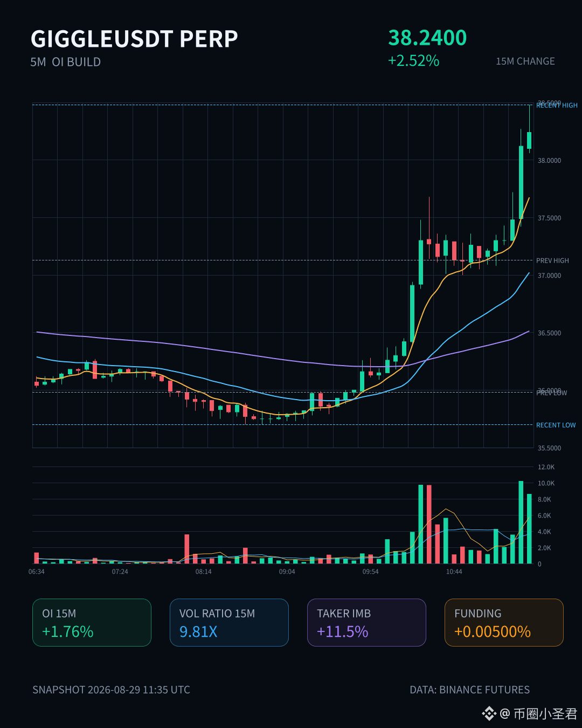The image size is (582, 728).
Task: Click the PREV HIGH line label
Action: click(552, 260)
